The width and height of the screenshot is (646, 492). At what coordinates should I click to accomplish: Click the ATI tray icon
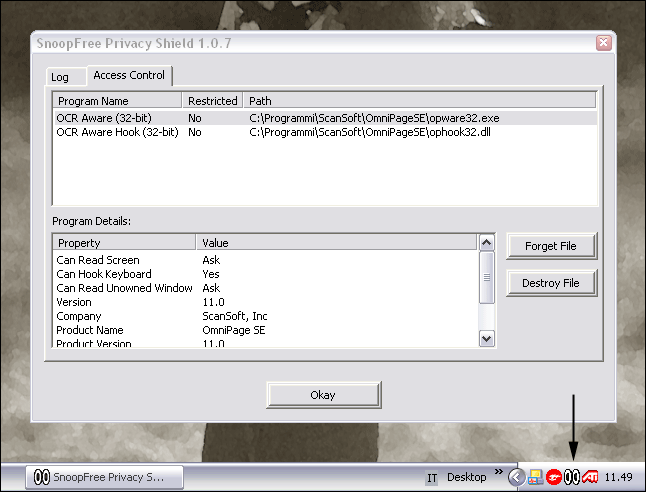coord(590,477)
